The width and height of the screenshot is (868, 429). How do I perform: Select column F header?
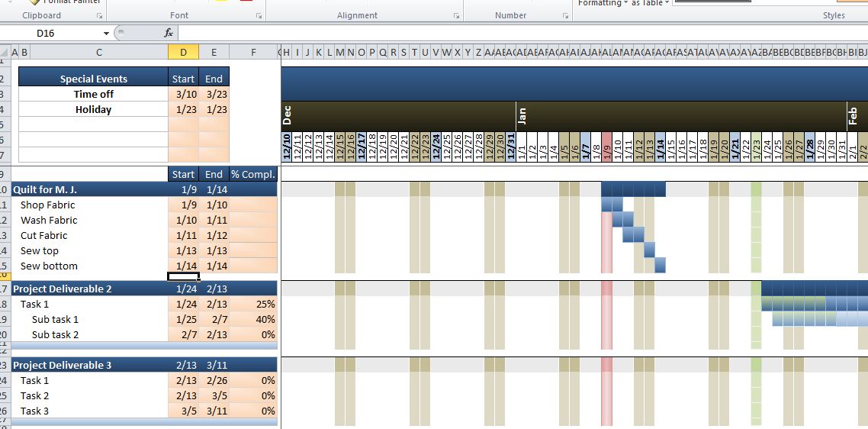click(253, 53)
